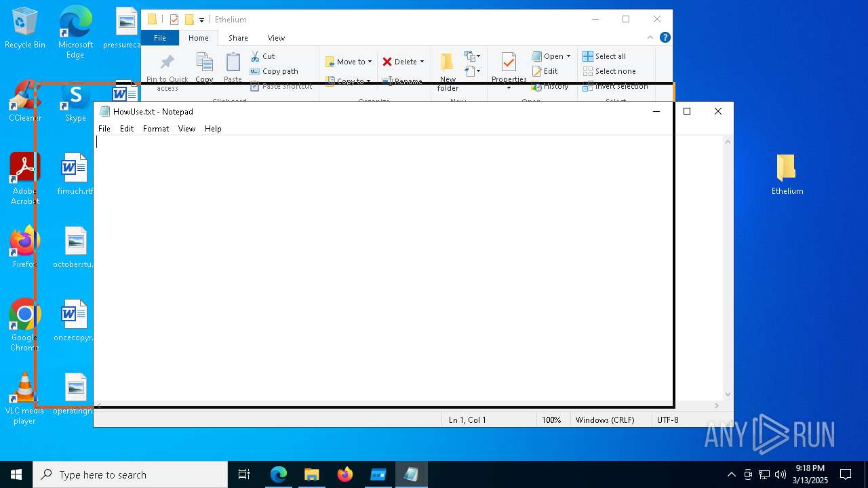Open Notepad Format menu
This screenshot has width=868, height=488.
[156, 129]
